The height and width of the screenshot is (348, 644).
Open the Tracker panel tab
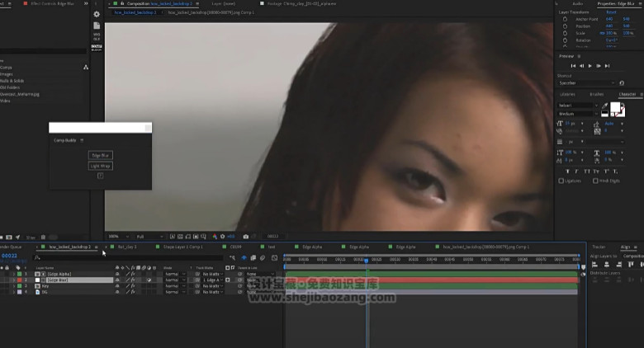599,247
